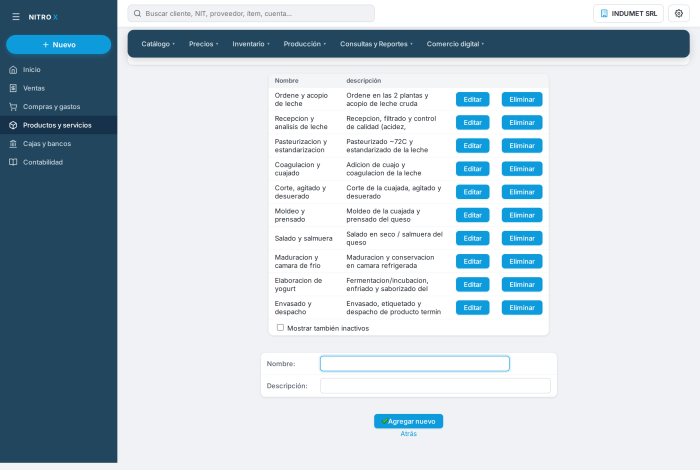Edit Moldeo y prensado row
The width and height of the screenshot is (700, 470).
click(x=472, y=215)
